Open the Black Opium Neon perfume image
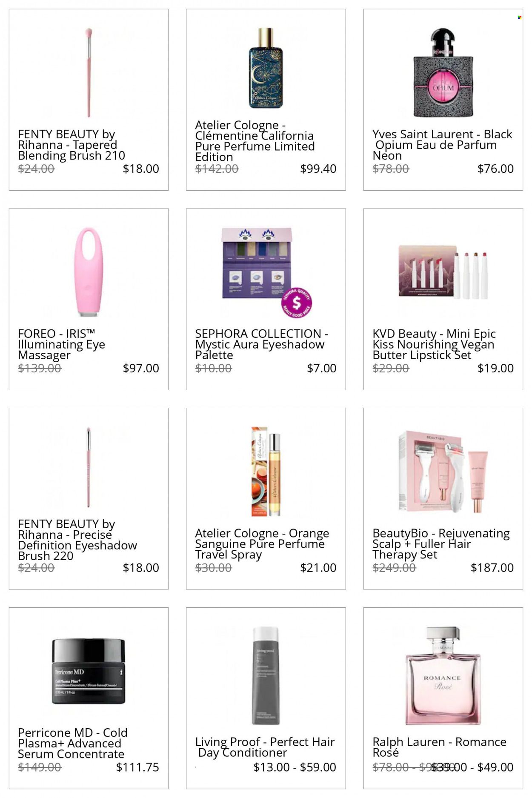This screenshot has width=532, height=798. pos(443,72)
